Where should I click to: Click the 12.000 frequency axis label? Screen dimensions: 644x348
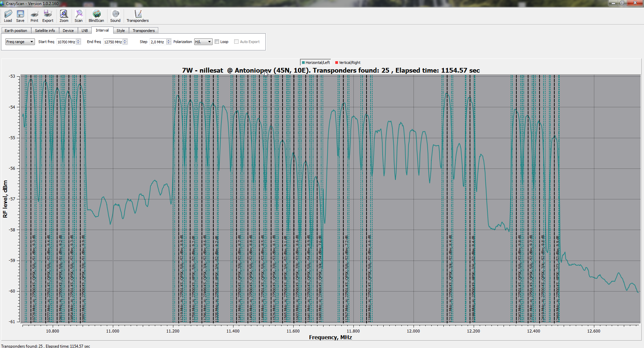coord(413,331)
